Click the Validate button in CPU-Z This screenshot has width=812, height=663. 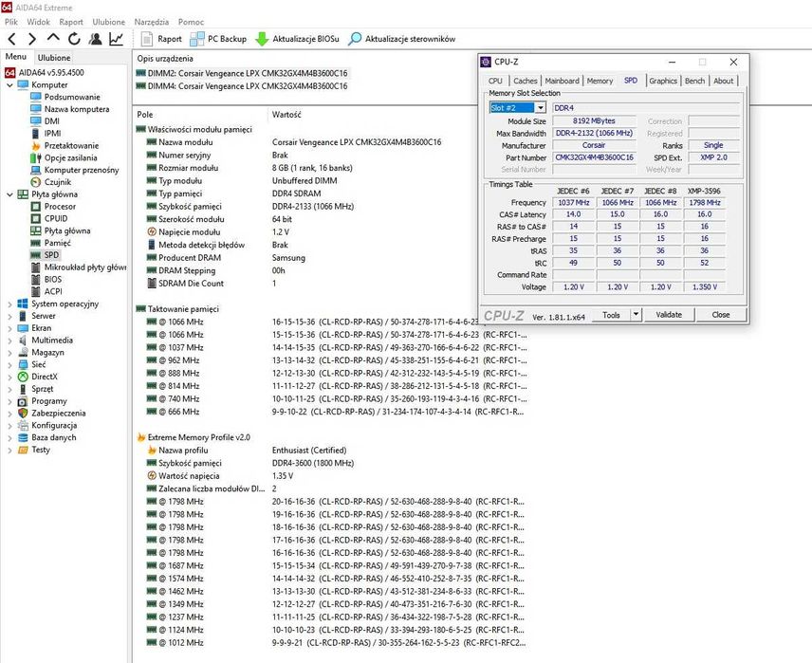point(669,315)
